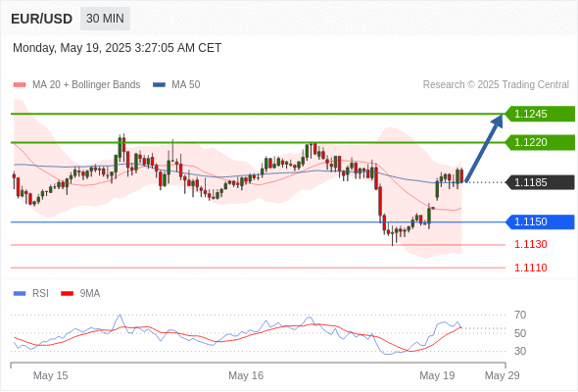
Task: Select the 1.1220 resistance price tag
Action: [540, 142]
